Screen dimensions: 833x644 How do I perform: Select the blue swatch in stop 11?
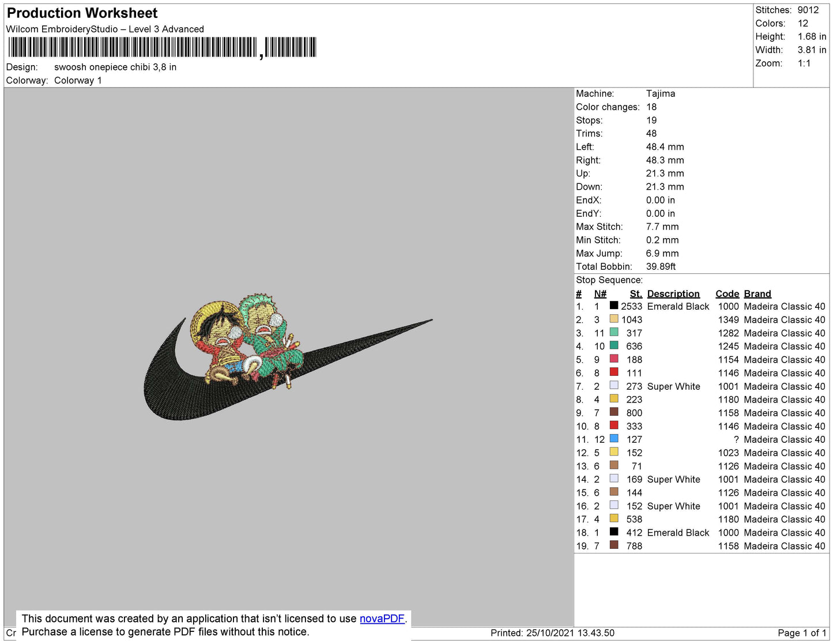tap(614, 439)
